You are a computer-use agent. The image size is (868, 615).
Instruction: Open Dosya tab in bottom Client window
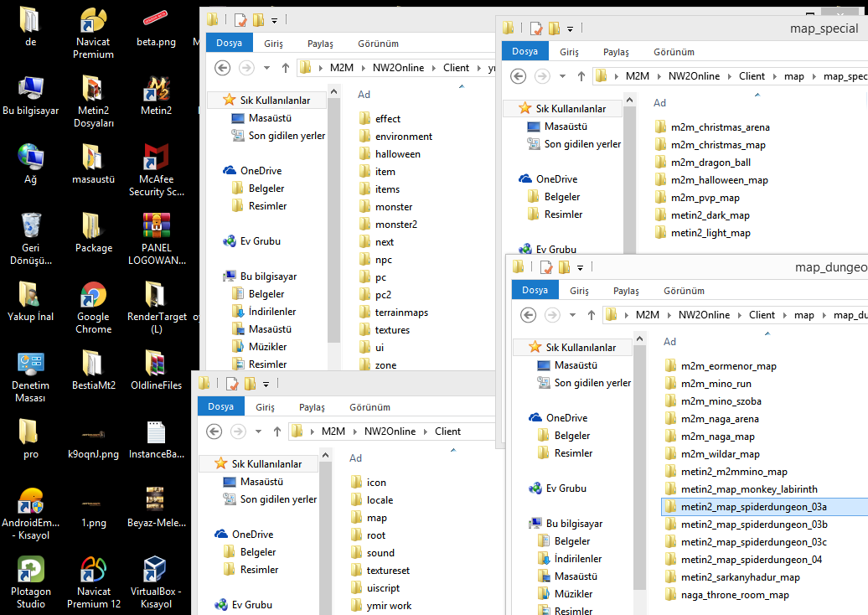point(220,406)
